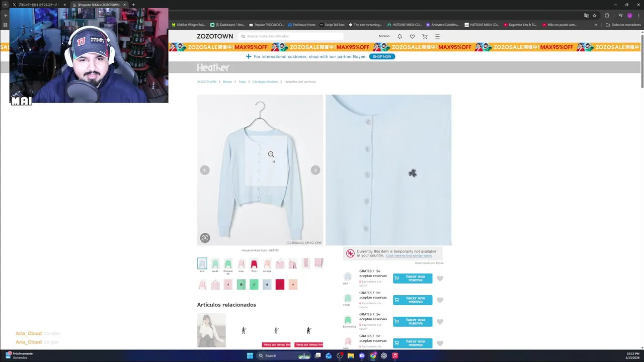Go to Tops breadcrumb link
The height and width of the screenshot is (362, 644).
point(242,81)
